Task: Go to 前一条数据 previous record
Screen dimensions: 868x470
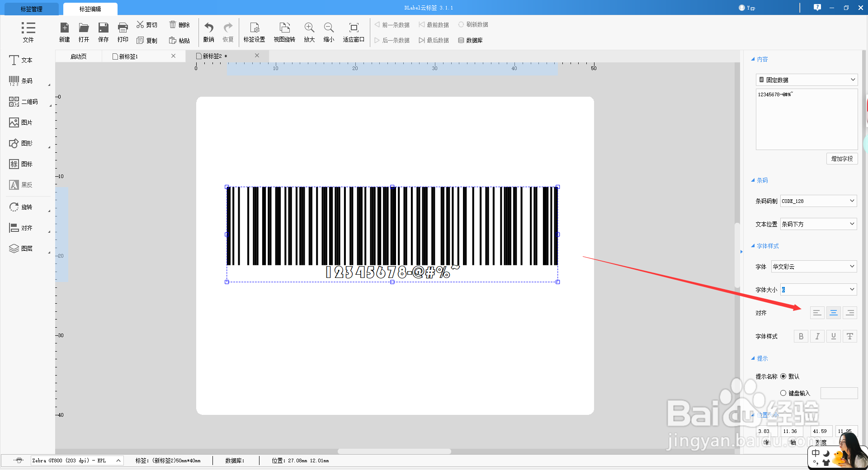Action: click(x=392, y=25)
